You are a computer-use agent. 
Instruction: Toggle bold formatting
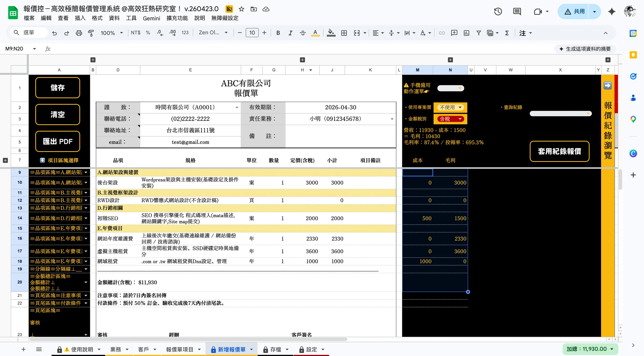(278, 33)
